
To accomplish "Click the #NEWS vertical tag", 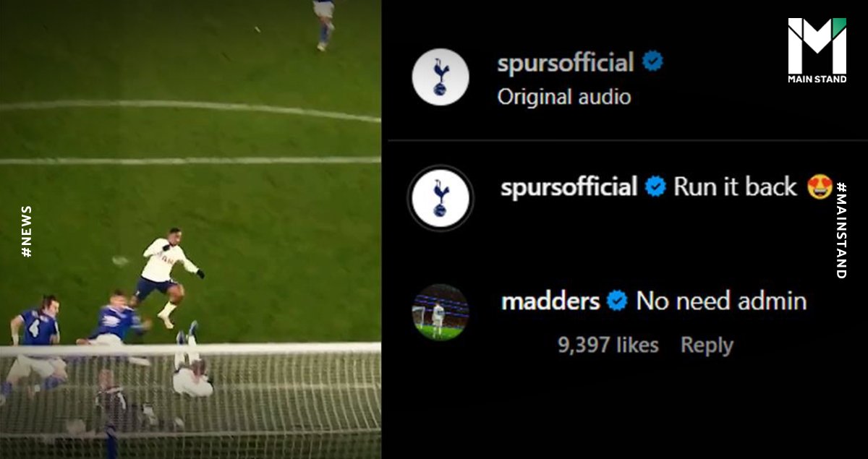I will pos(27,231).
